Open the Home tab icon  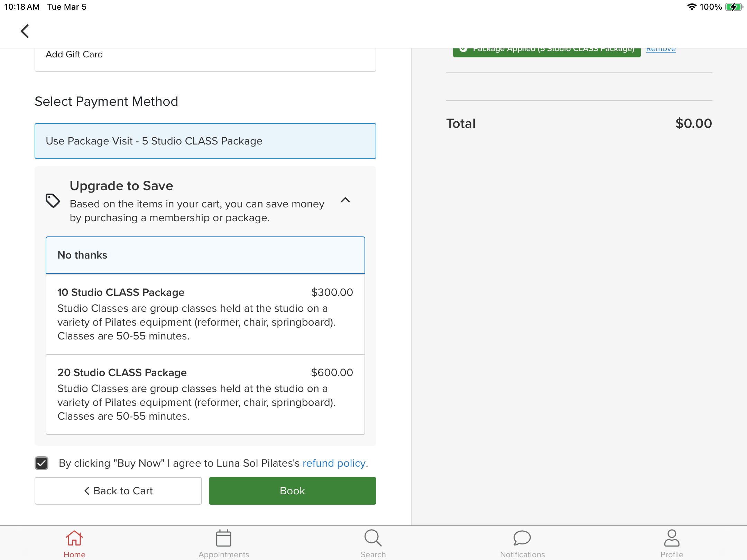tap(74, 539)
